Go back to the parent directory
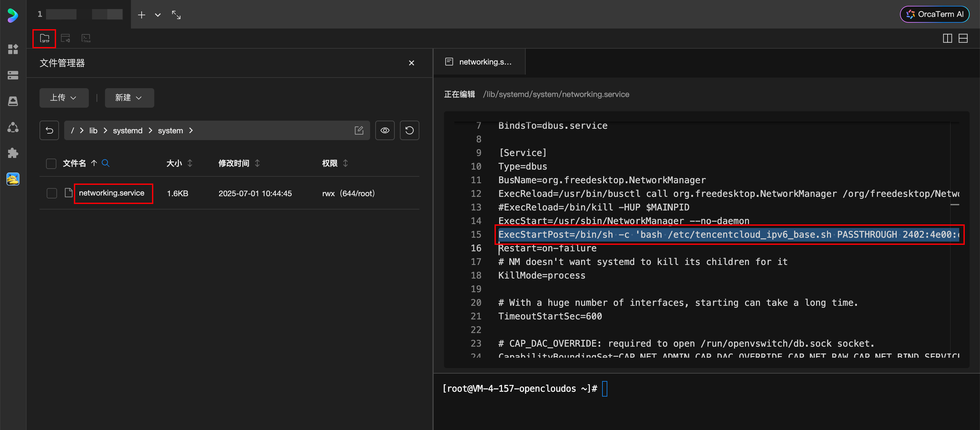The image size is (980, 430). tap(49, 130)
